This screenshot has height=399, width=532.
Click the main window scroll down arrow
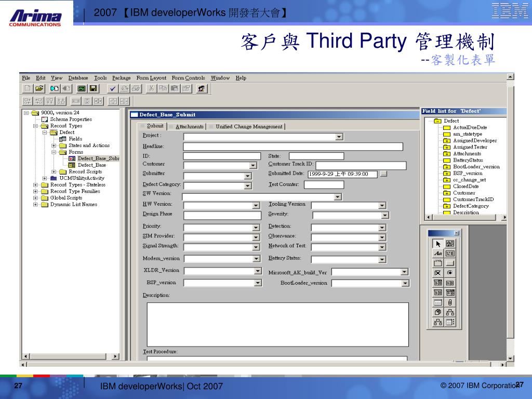click(x=510, y=358)
